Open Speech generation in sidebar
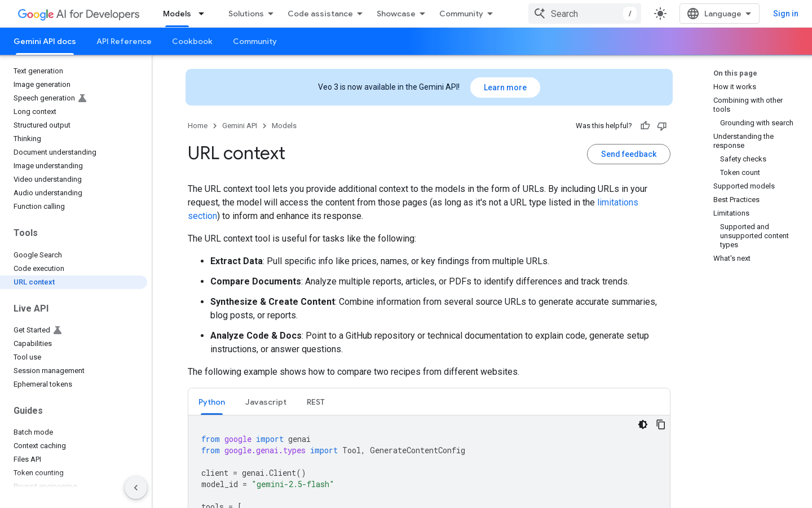 (44, 98)
